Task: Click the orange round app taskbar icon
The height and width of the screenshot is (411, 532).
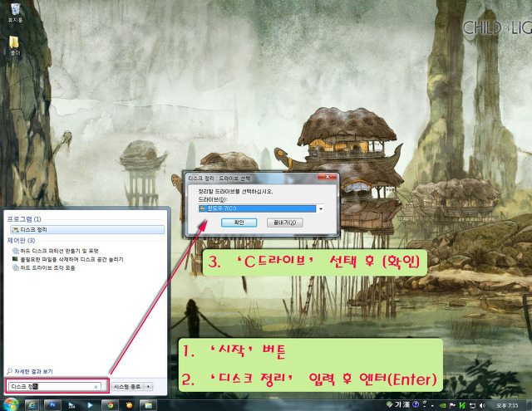Action: [x=129, y=405]
